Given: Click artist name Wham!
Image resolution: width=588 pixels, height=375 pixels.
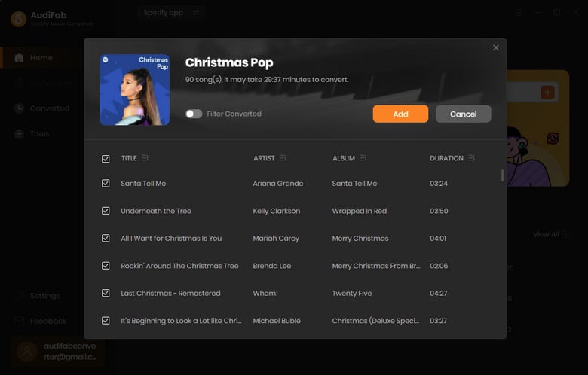Looking at the screenshot, I should click(x=265, y=294).
